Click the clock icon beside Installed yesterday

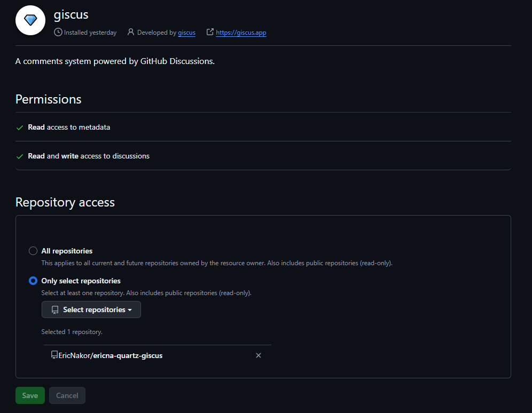[58, 33]
